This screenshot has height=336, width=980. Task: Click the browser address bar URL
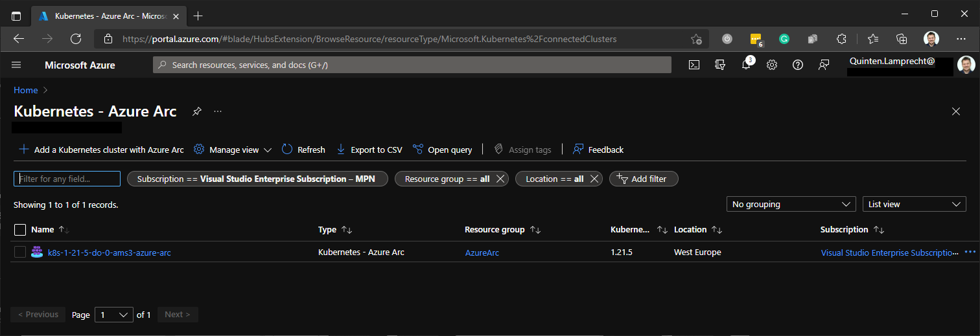click(369, 39)
